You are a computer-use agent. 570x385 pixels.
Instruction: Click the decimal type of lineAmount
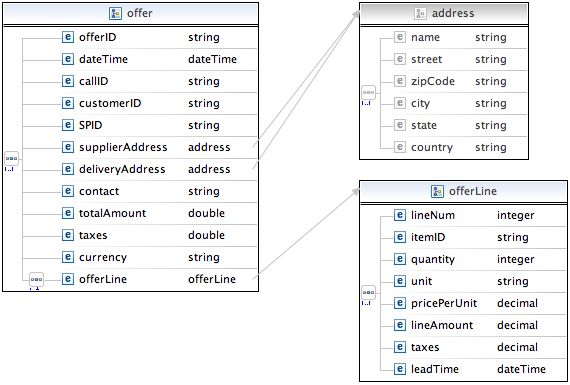click(x=517, y=325)
